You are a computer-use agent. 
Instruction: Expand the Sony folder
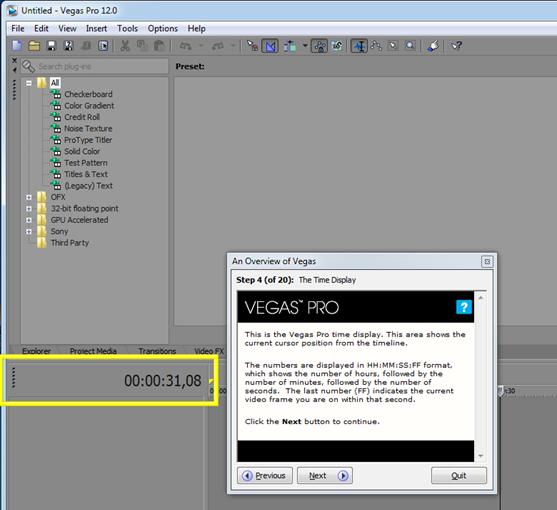click(29, 232)
